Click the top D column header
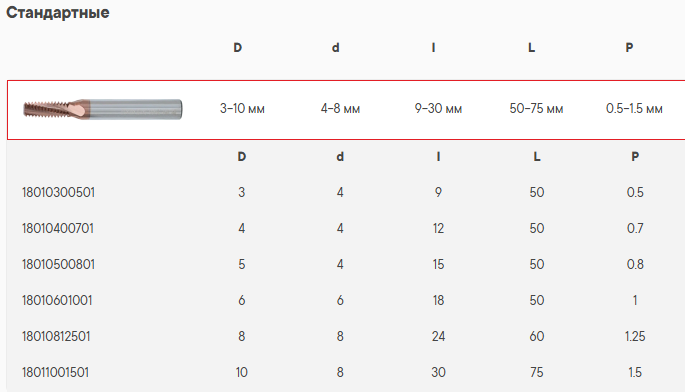The height and width of the screenshot is (392, 685). coord(237,48)
